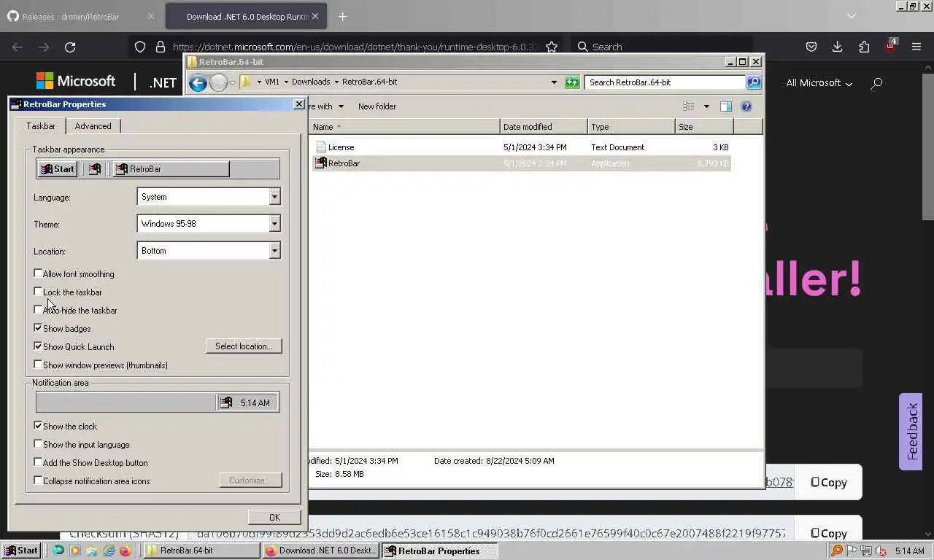
Task: Click the Start button on the bottom taskbar
Action: tap(21, 551)
